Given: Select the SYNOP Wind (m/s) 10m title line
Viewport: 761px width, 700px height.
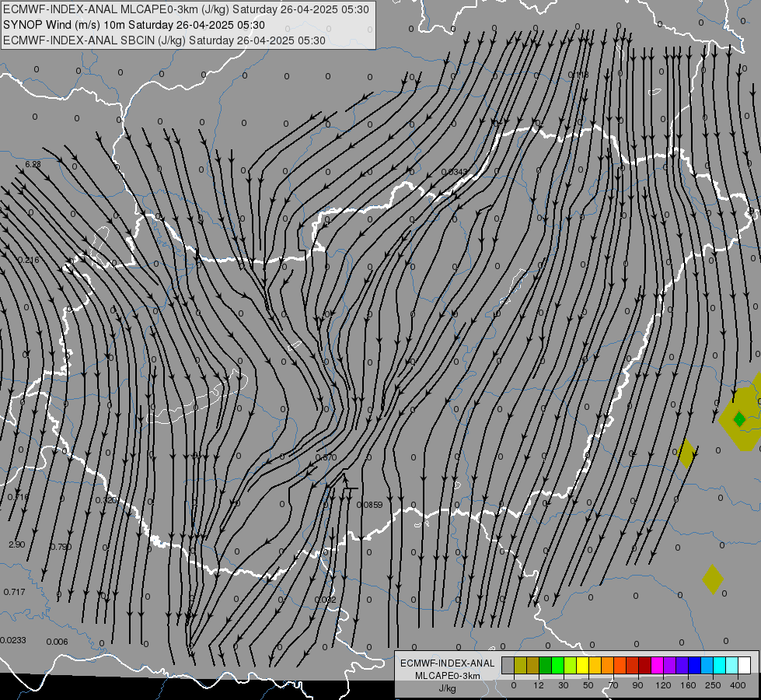Looking at the screenshot, I should pos(134,25).
